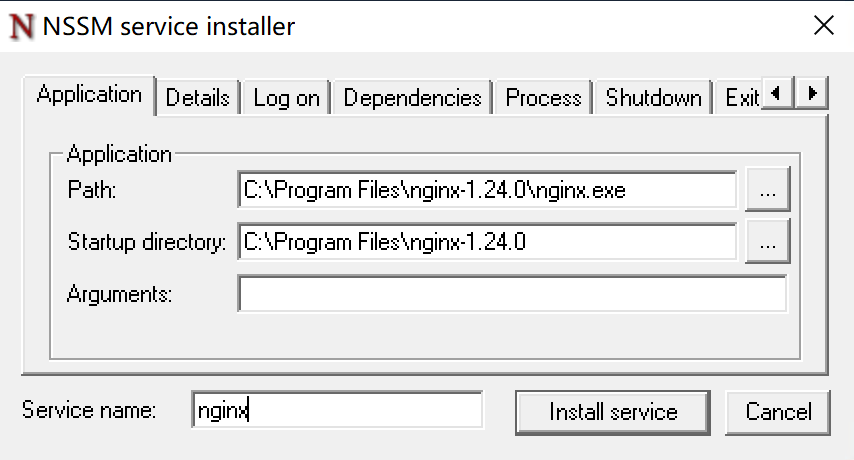The height and width of the screenshot is (460, 854).
Task: Place cursor in the empty Arguments field
Action: [512, 293]
